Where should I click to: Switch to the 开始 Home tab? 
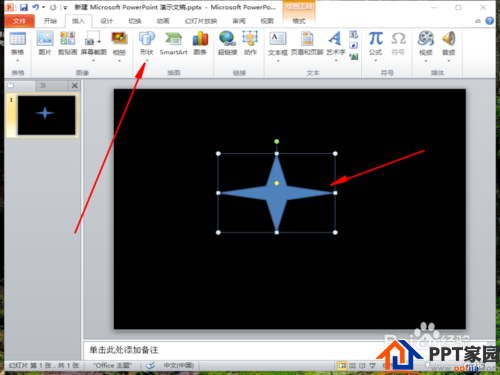50,21
